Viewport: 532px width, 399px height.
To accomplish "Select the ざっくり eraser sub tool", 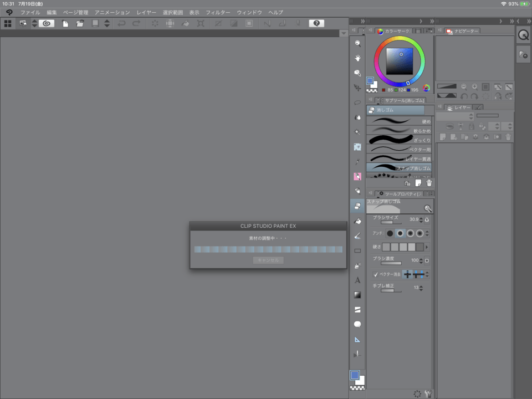I will pos(399,140).
